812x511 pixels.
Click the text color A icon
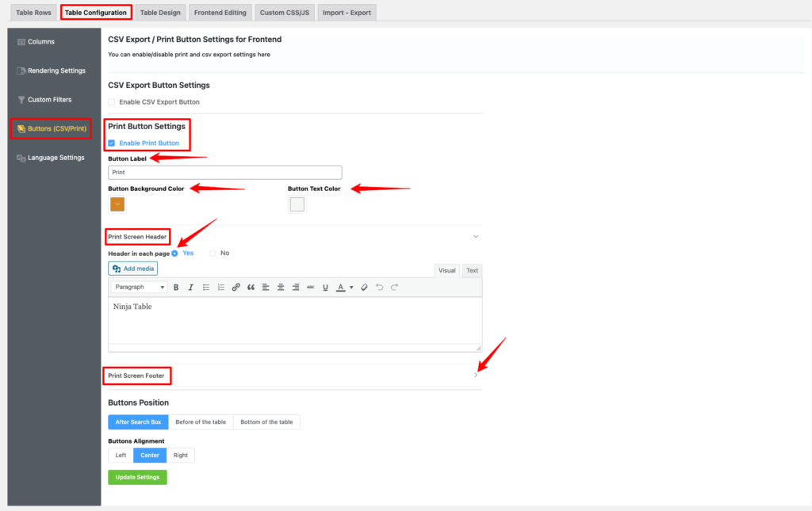(340, 287)
